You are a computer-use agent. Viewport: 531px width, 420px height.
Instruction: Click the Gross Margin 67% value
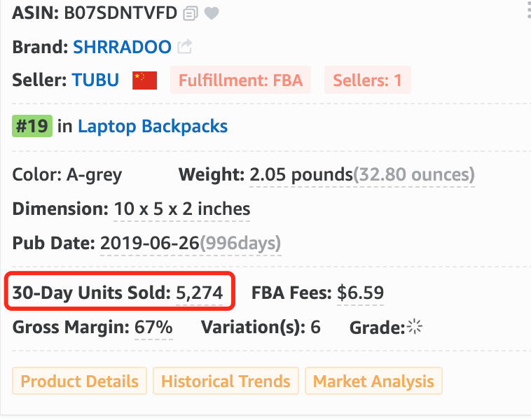153,327
